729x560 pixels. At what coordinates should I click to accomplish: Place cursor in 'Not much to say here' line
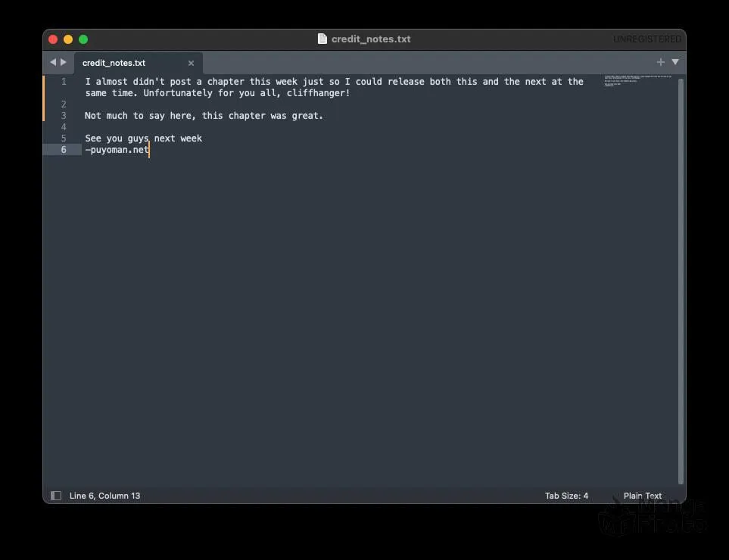pyautogui.click(x=204, y=116)
